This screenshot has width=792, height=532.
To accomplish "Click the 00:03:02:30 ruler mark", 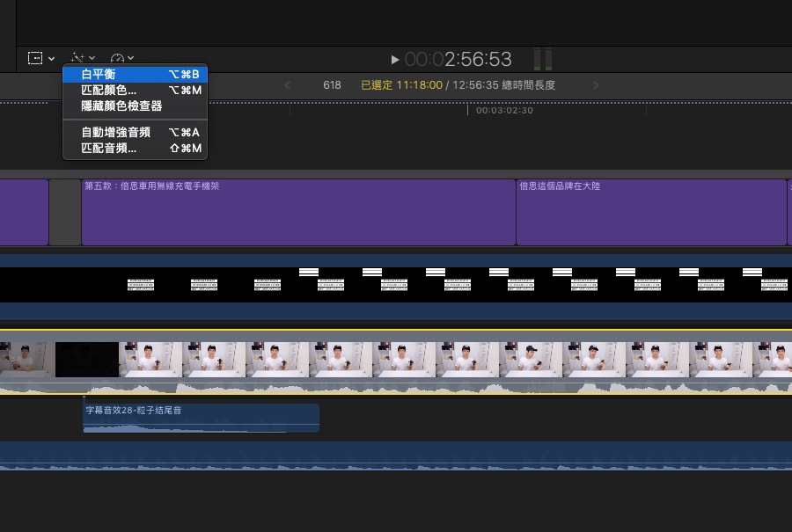I will (504, 111).
